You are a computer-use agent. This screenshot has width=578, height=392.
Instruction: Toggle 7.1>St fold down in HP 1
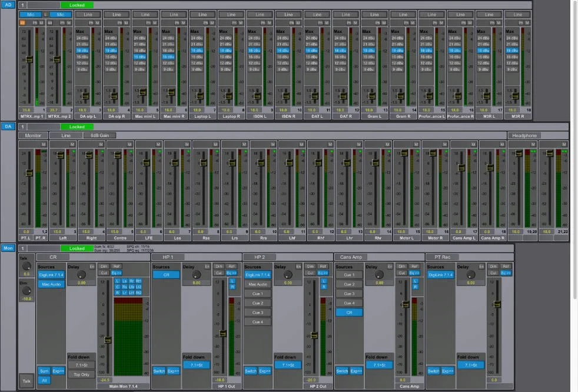197,365
